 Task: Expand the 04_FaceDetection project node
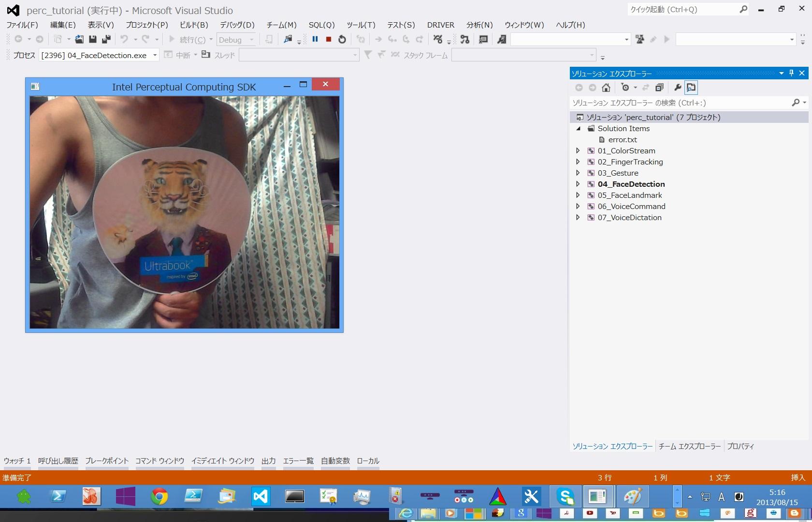click(x=578, y=184)
